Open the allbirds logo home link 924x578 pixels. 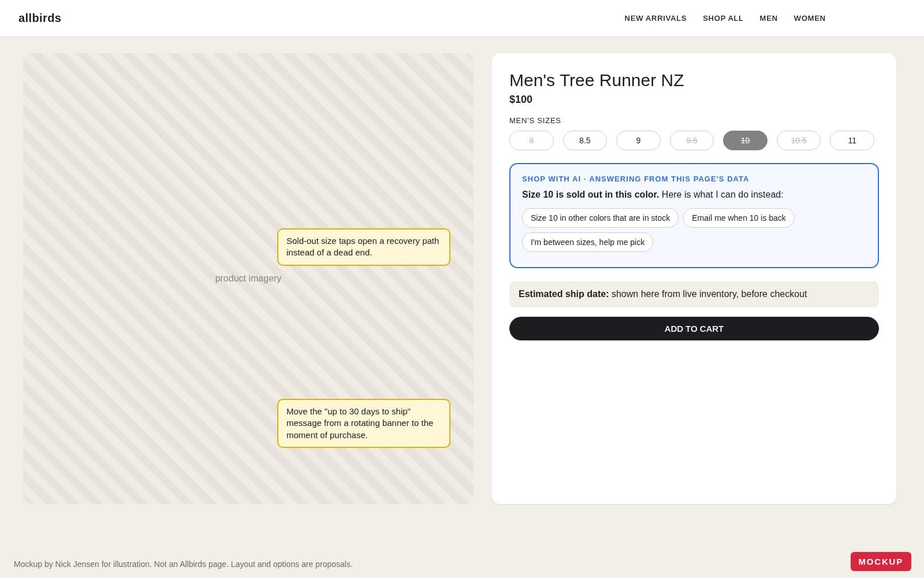40,18
